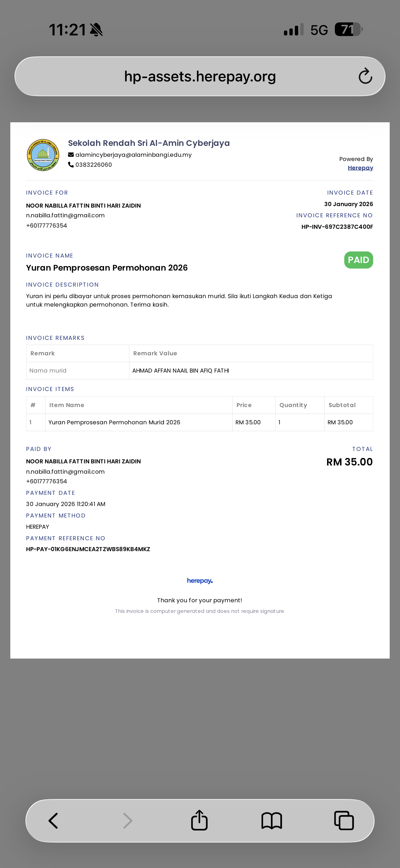
Task: Open the share sheet icon
Action: 199,820
